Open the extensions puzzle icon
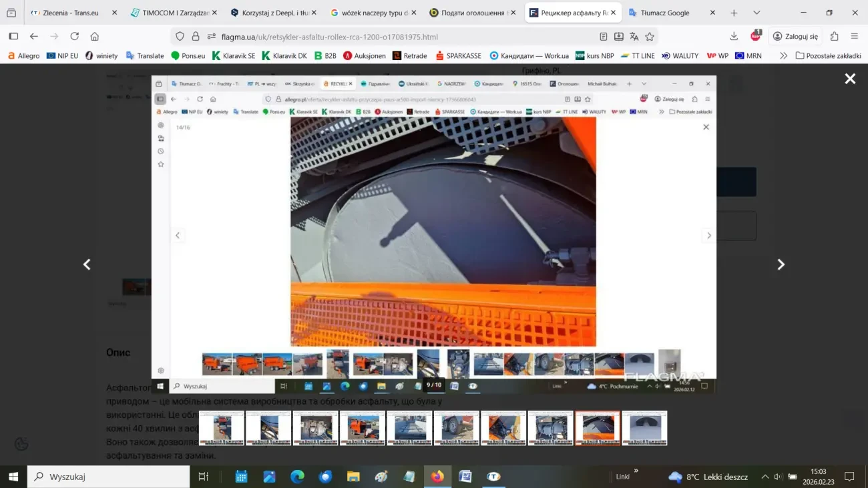The height and width of the screenshot is (488, 868). (x=834, y=37)
